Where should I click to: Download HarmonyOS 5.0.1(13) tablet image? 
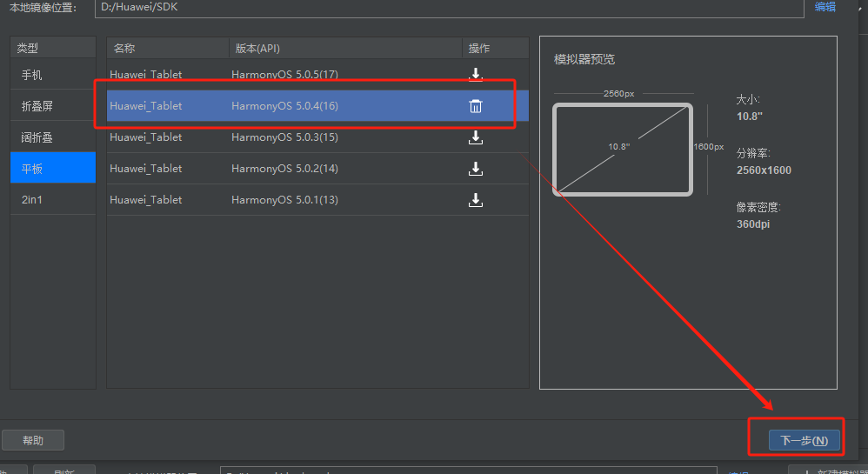click(x=476, y=200)
